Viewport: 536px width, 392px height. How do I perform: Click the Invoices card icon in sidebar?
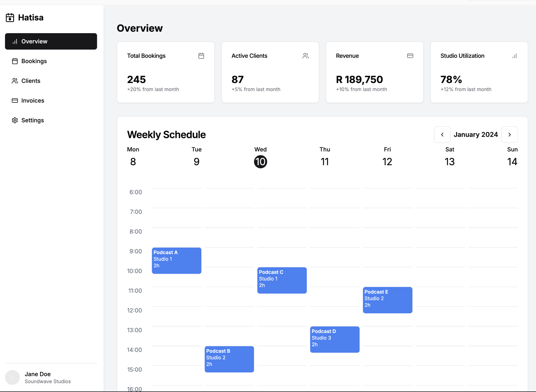coord(15,100)
